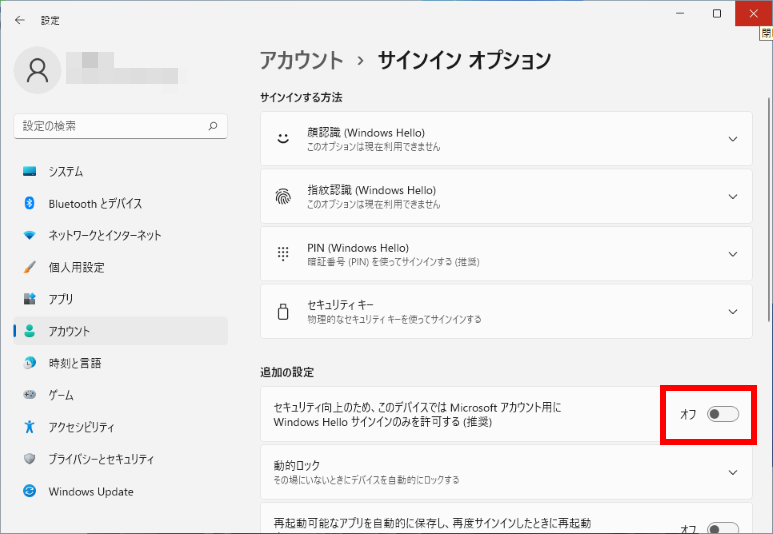Open システム settings category

click(121, 172)
